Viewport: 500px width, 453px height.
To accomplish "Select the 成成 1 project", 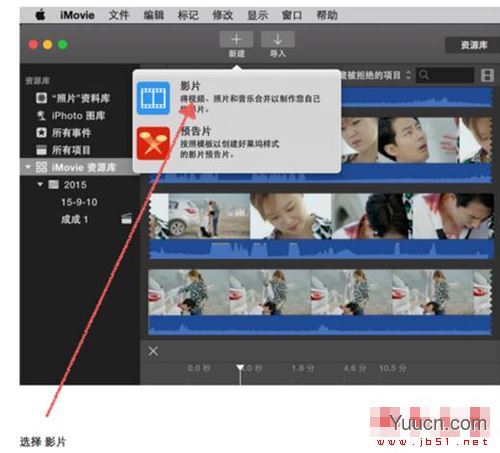I will point(74,219).
